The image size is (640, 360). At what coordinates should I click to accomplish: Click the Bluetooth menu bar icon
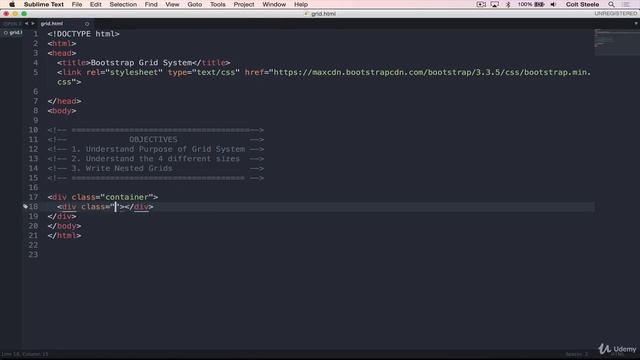pyautogui.click(x=508, y=4)
